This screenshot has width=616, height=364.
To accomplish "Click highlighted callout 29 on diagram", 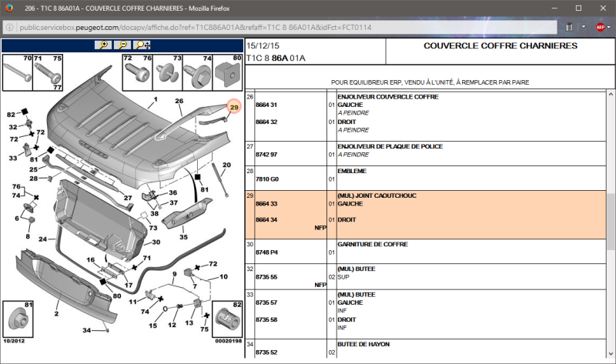I will pyautogui.click(x=234, y=107).
